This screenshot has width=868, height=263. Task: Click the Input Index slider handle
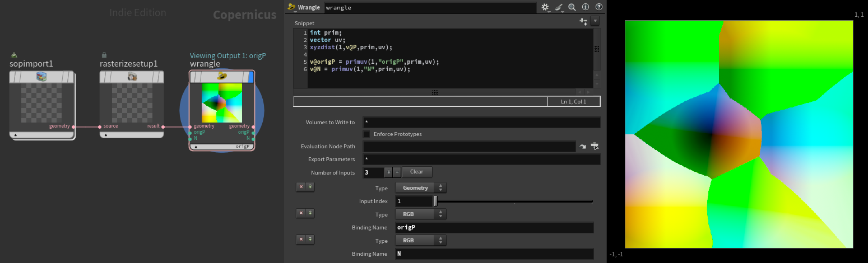(435, 201)
